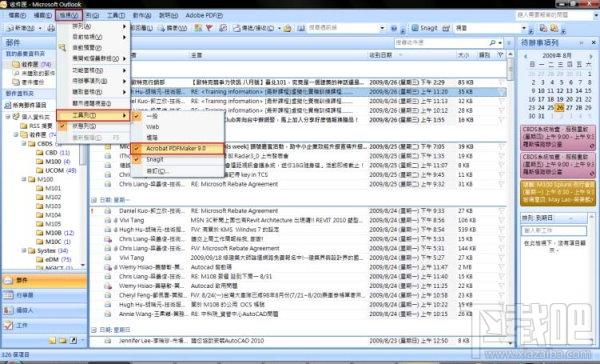The image size is (600, 364).
Task: Click the address book icon in the toolbar
Action: (x=302, y=28)
